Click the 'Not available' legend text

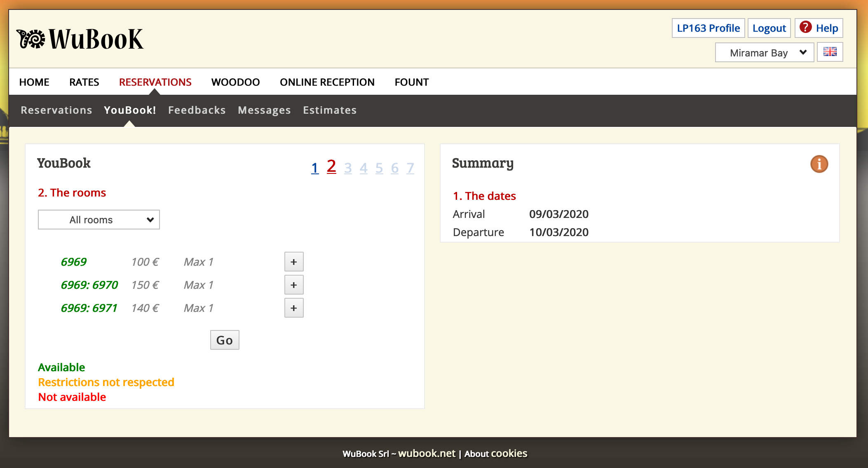[72, 397]
